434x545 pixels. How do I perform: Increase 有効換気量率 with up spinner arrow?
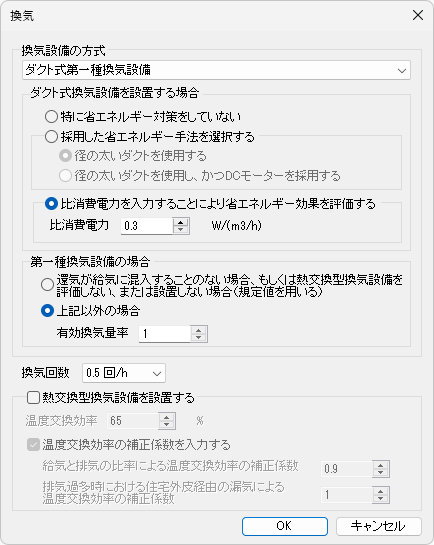(198, 330)
